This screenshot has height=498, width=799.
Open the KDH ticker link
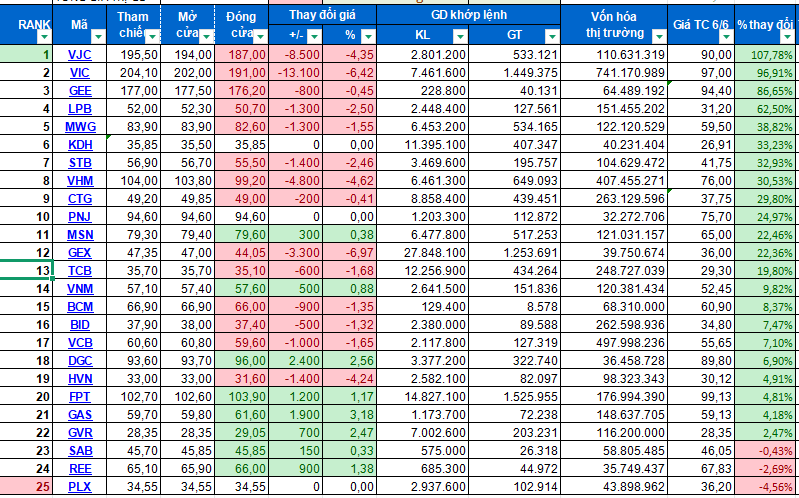pos(81,145)
